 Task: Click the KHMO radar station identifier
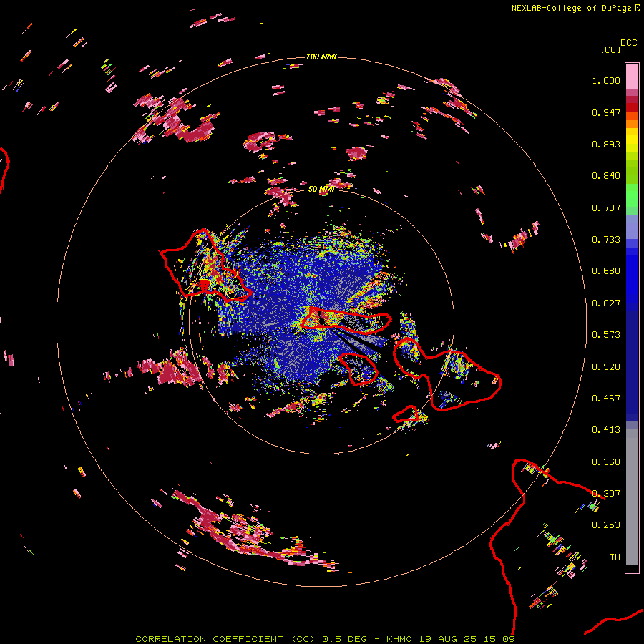coord(399,639)
